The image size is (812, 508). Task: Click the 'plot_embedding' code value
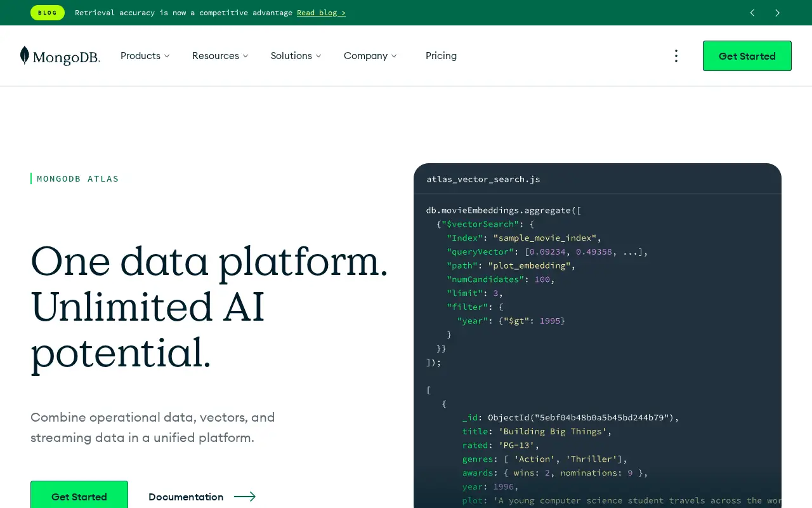529,265
